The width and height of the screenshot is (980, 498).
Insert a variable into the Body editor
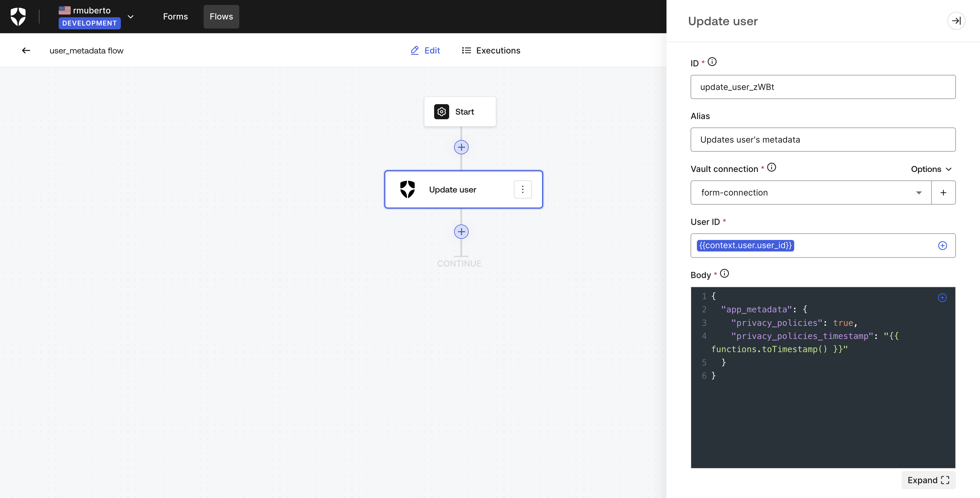[x=942, y=298]
